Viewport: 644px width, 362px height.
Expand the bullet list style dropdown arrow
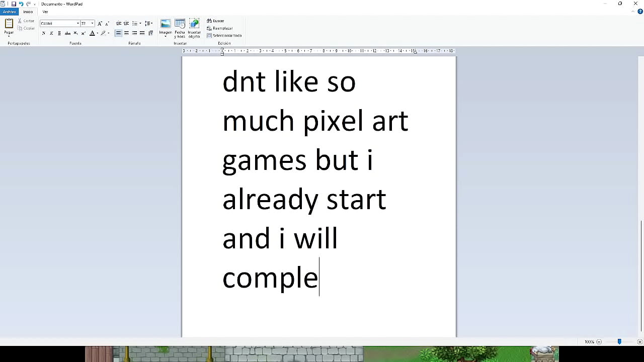click(x=139, y=24)
